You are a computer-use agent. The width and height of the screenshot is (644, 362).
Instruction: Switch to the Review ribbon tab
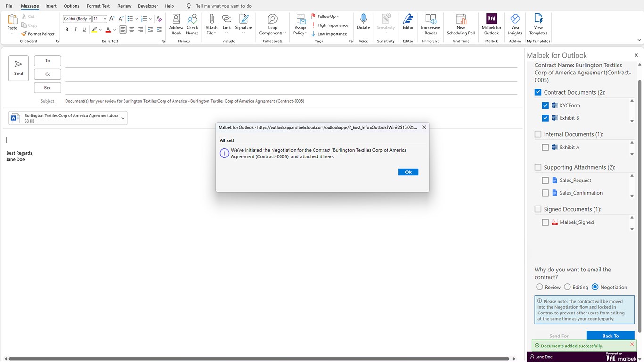(x=124, y=6)
